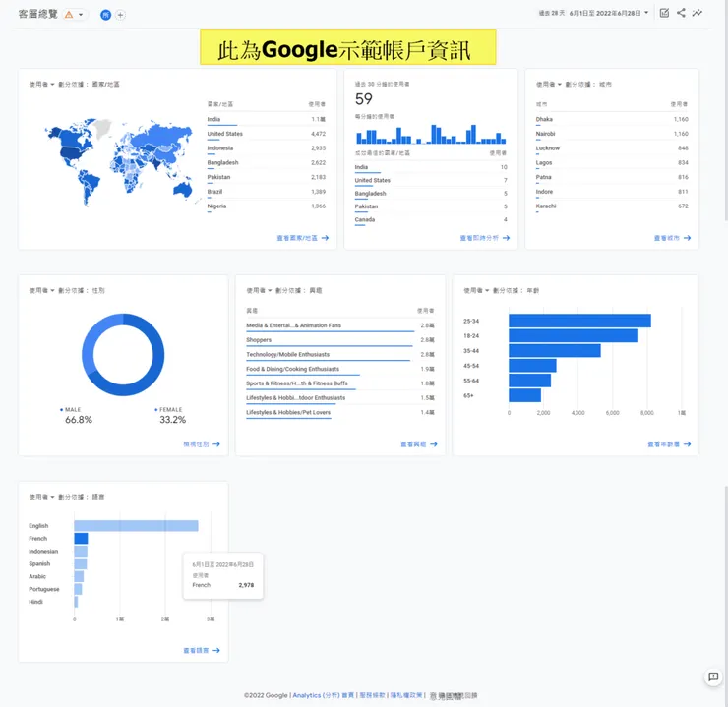Click the orange warning triangle icon
Image resolution: width=728 pixels, height=707 pixels.
coord(69,15)
